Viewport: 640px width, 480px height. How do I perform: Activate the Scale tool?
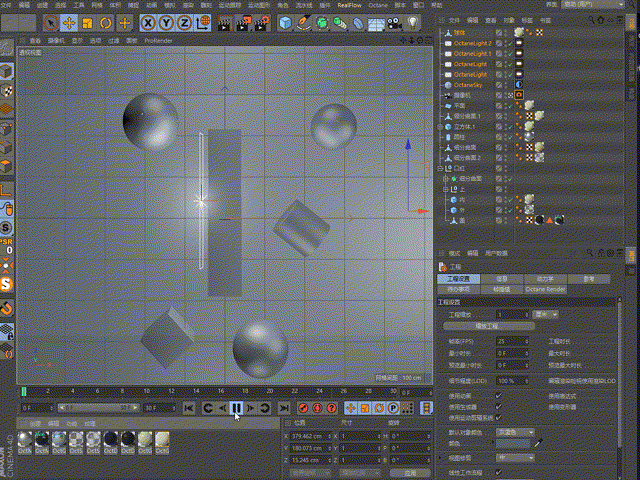(x=87, y=23)
